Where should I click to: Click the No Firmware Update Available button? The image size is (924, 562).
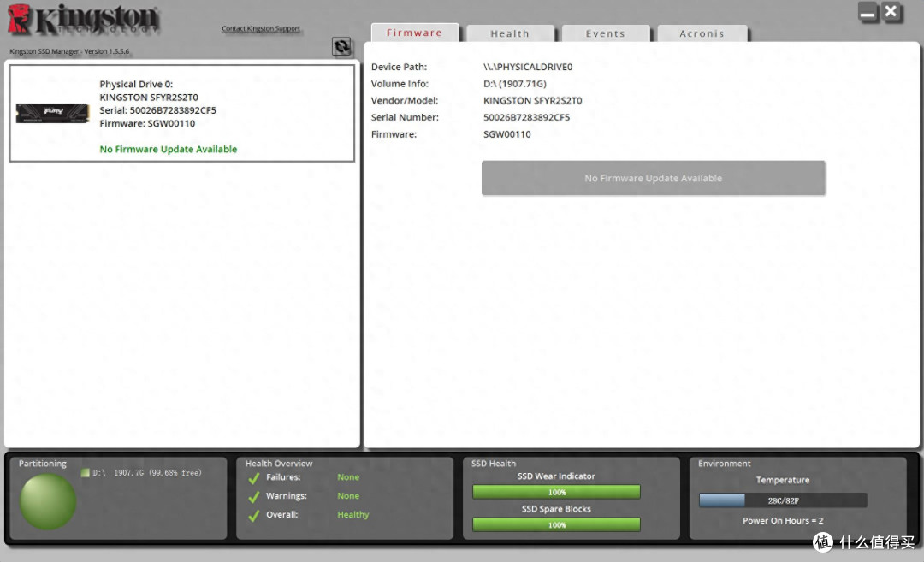(653, 178)
